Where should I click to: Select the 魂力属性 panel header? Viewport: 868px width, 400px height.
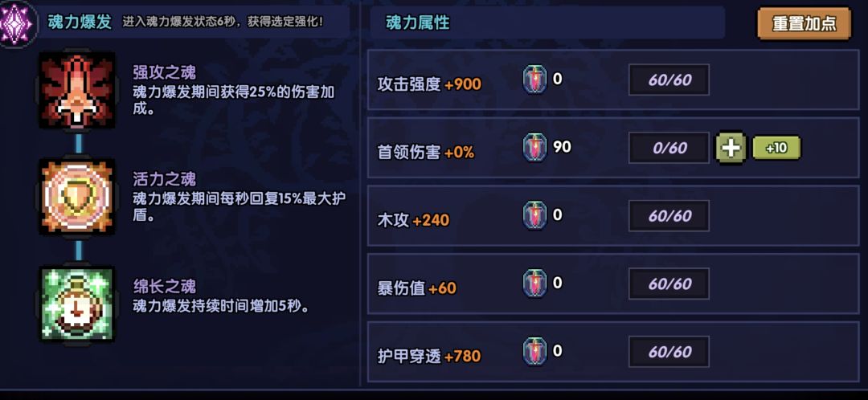point(418,23)
